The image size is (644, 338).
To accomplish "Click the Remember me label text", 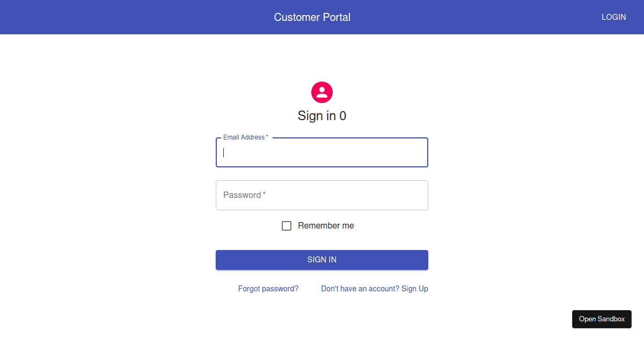I will (325, 225).
